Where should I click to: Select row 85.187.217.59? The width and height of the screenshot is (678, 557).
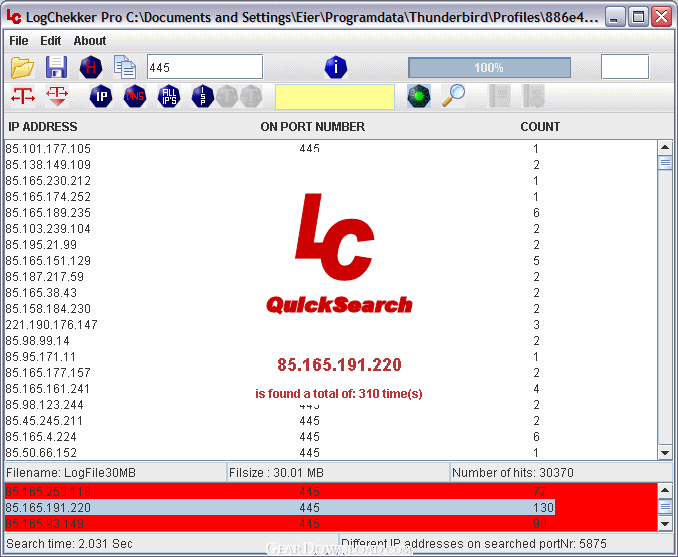click(x=331, y=277)
